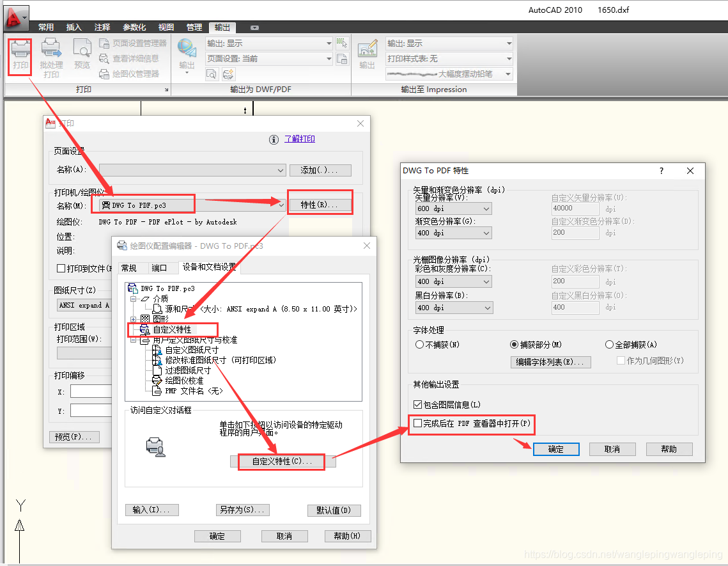This screenshot has height=566, width=728.
Task: Select 全部捕获 font handling radio button
Action: [x=609, y=344]
